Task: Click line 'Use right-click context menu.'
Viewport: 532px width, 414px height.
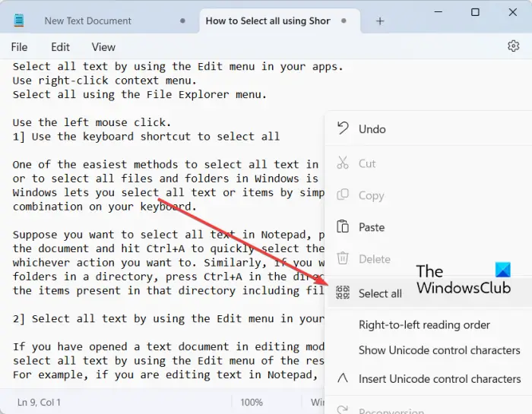Action: 105,81
